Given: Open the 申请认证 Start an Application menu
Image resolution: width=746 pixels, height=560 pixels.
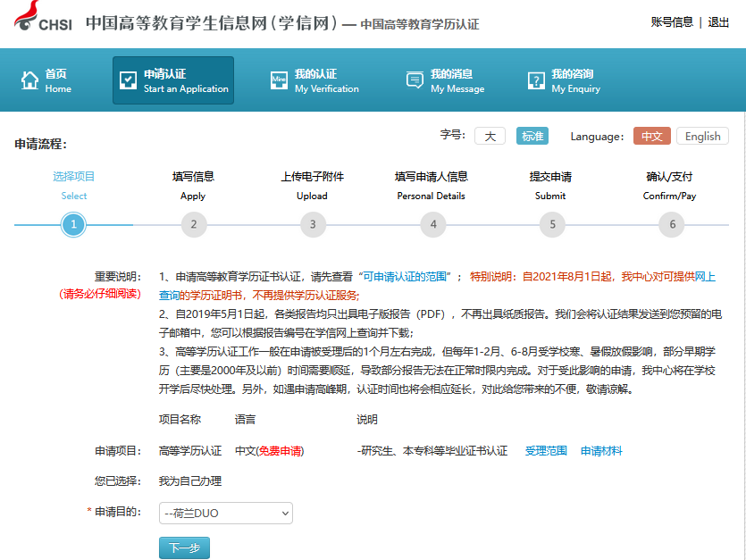Looking at the screenshot, I should coord(173,80).
